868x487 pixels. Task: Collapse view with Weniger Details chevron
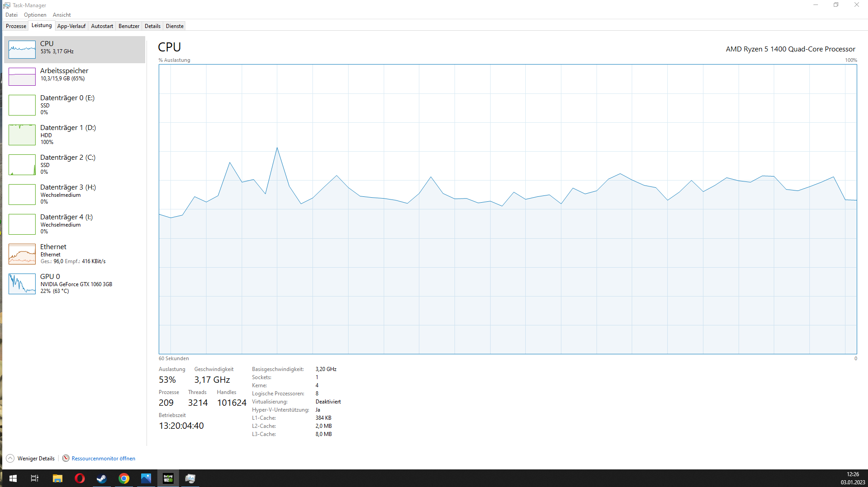point(10,458)
